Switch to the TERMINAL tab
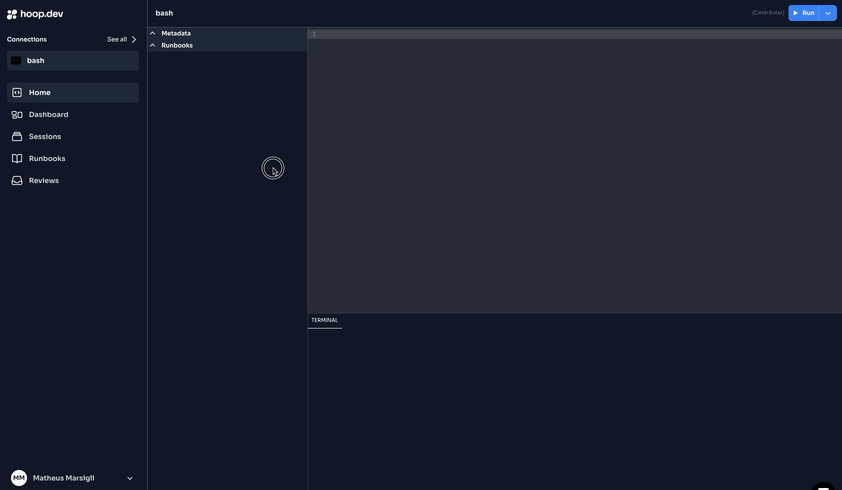 [x=324, y=320]
